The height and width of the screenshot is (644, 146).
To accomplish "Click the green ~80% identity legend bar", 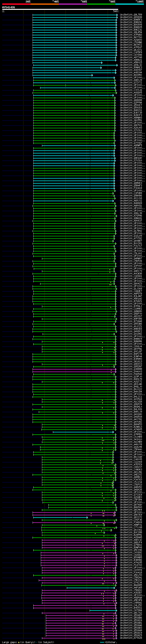I will [x=101, y=4].
